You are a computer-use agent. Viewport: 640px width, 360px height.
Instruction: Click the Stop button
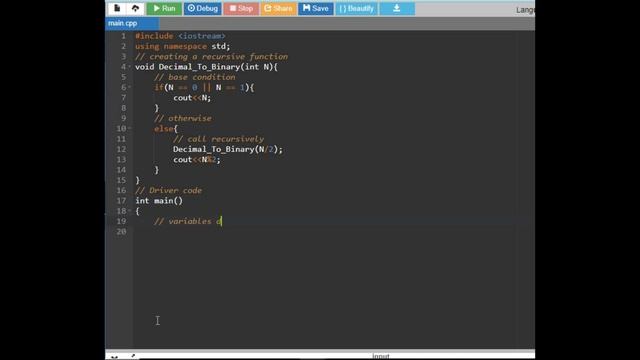tap(241, 8)
